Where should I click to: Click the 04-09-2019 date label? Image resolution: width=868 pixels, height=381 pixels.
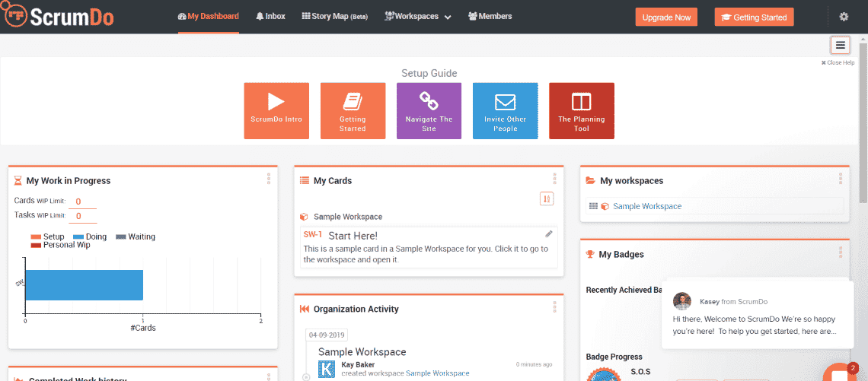(327, 335)
